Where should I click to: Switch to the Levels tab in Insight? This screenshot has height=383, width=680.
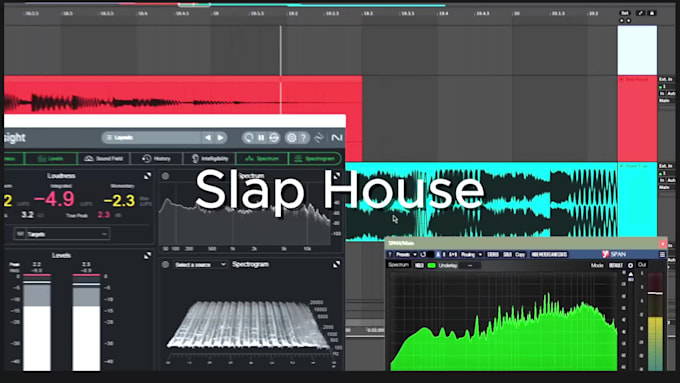[51, 159]
